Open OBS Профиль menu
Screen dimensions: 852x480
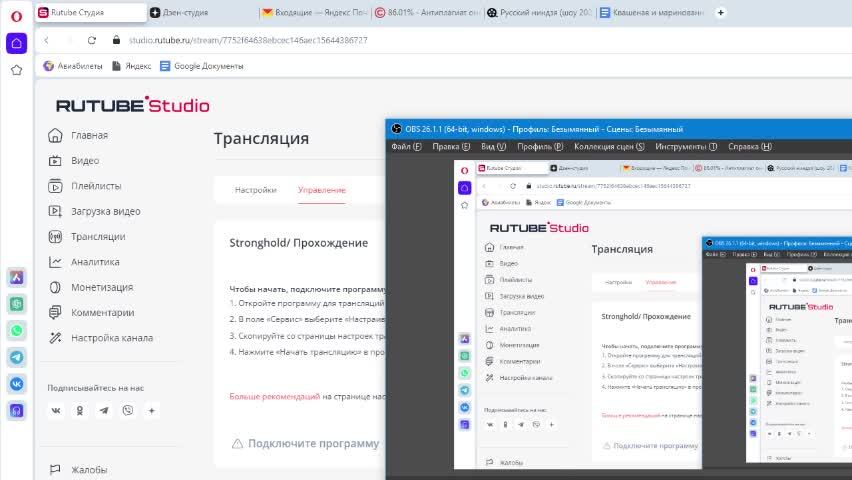(540, 146)
